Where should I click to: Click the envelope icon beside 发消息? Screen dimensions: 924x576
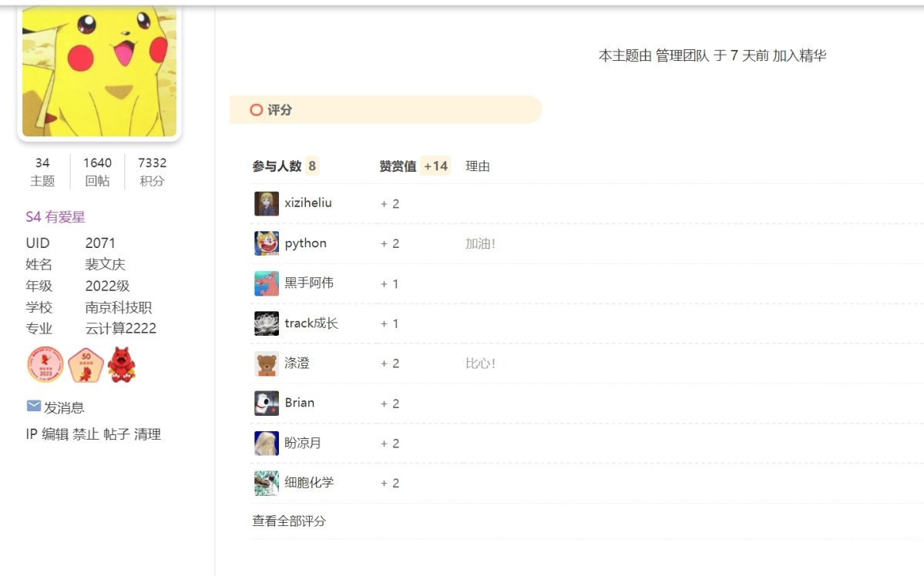pyautogui.click(x=34, y=406)
